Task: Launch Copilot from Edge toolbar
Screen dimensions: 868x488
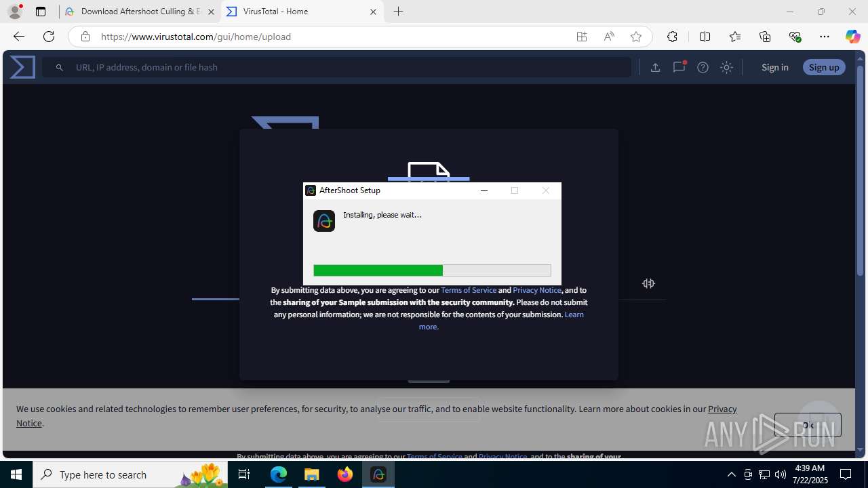Action: coord(852,37)
